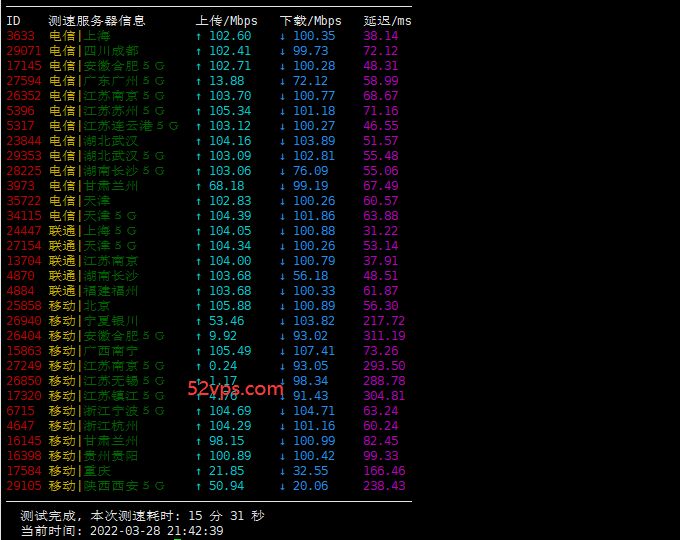Click the 测试完成 completion message line
The width and height of the screenshot is (680, 540).
pyautogui.click(x=142, y=516)
